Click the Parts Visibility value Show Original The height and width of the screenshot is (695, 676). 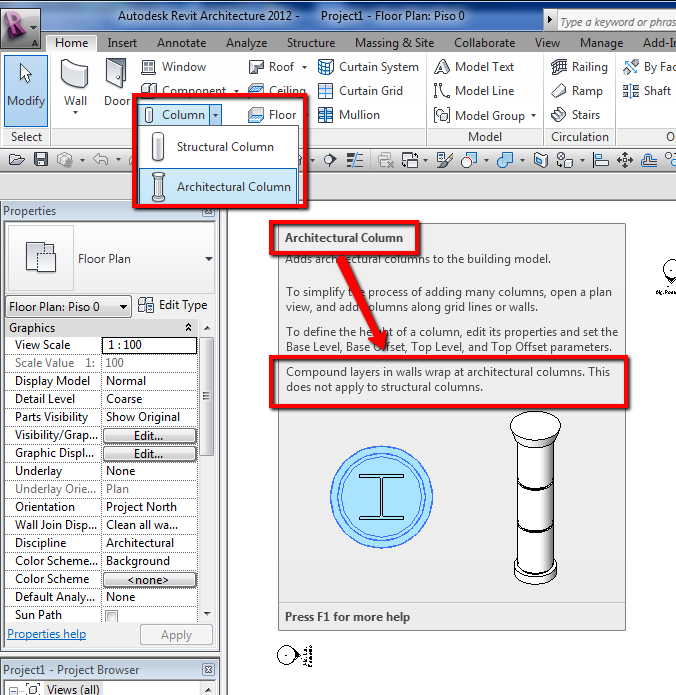click(149, 417)
